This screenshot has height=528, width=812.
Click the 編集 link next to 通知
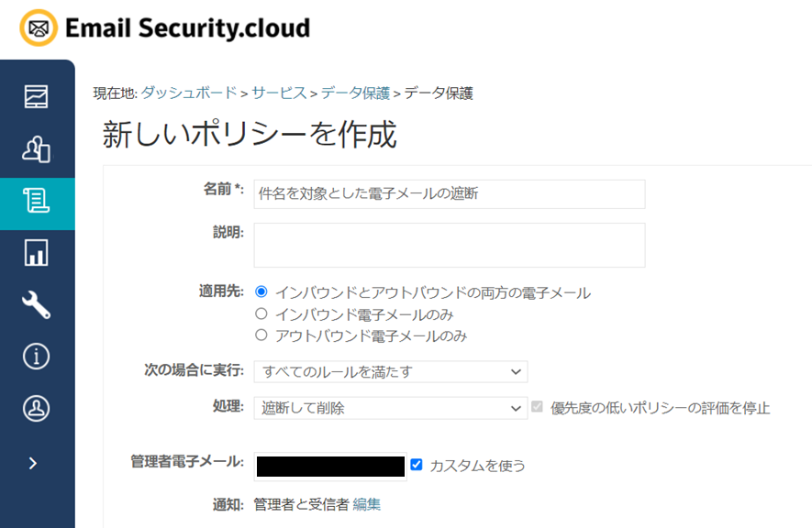pos(366,504)
